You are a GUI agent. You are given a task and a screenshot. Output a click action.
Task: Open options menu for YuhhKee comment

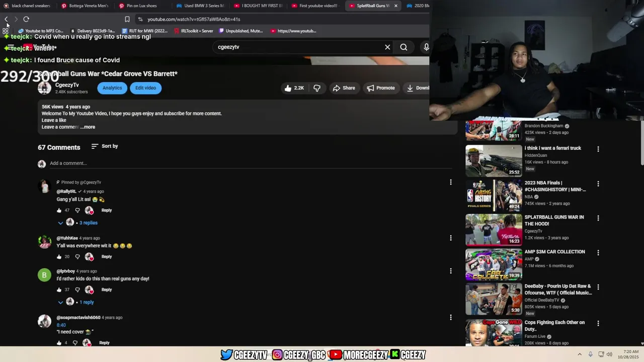click(451, 238)
